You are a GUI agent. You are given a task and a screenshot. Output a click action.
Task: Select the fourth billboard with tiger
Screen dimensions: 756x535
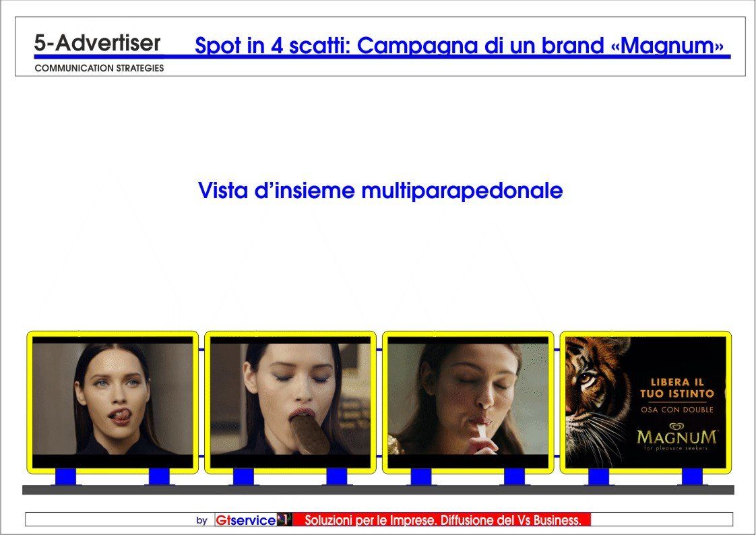(x=645, y=402)
